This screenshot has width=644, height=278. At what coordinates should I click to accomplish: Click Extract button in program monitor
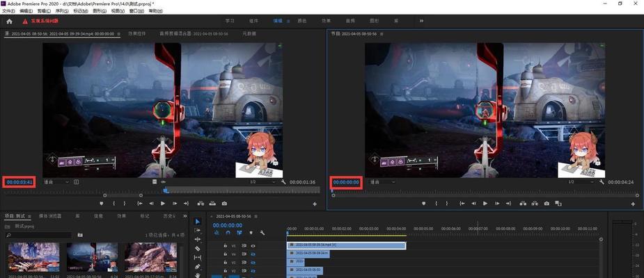pyautogui.click(x=535, y=204)
